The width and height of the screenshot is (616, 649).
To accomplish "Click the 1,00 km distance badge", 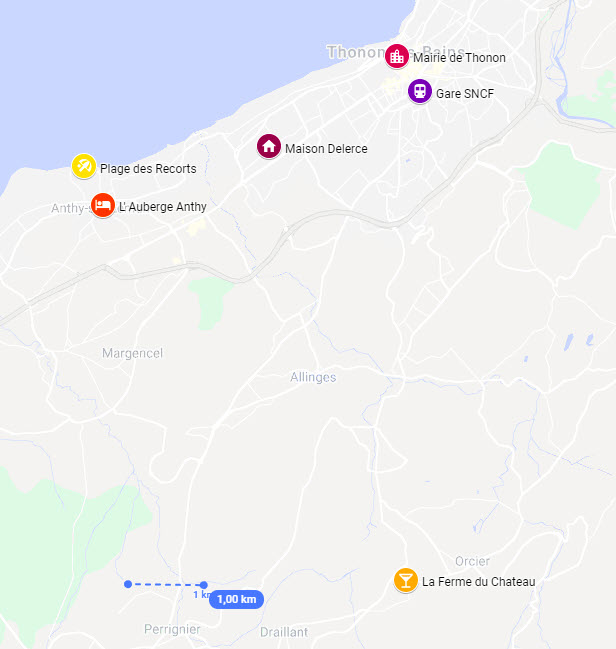I will (236, 599).
